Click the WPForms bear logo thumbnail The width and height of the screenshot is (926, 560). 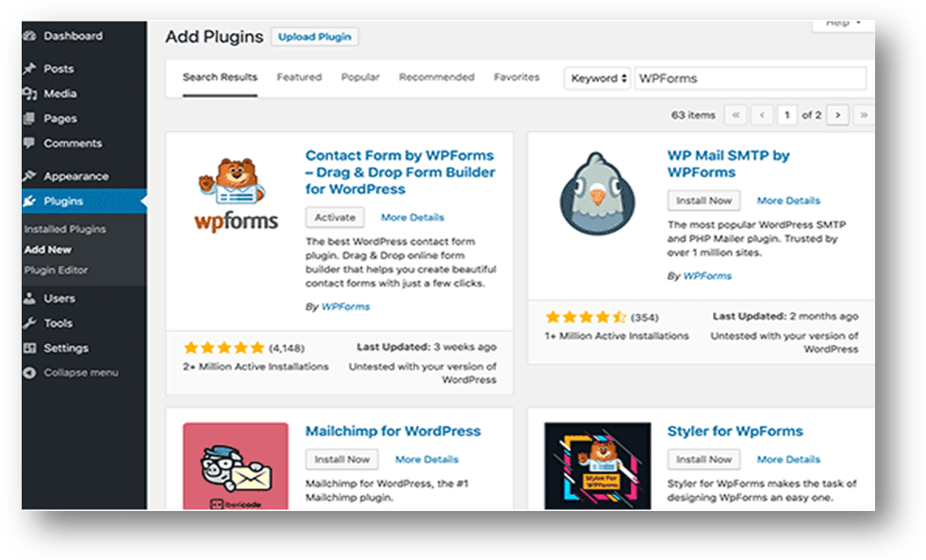click(x=236, y=194)
